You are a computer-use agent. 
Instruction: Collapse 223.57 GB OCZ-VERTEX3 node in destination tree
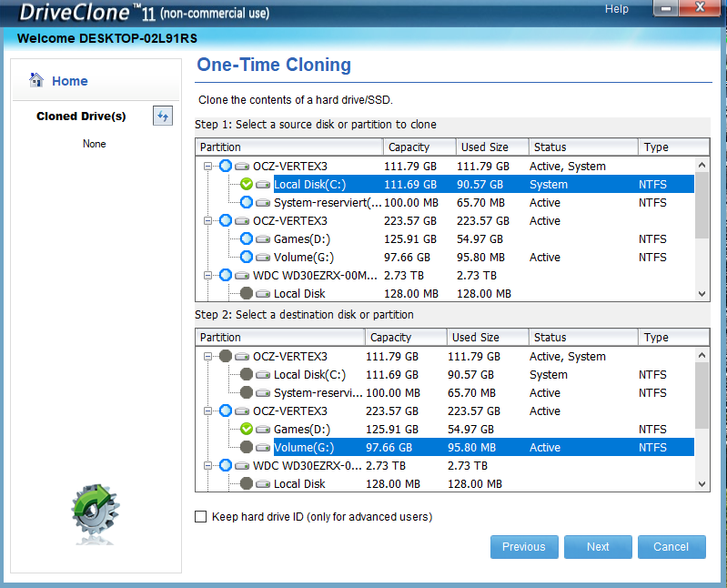pos(207,411)
